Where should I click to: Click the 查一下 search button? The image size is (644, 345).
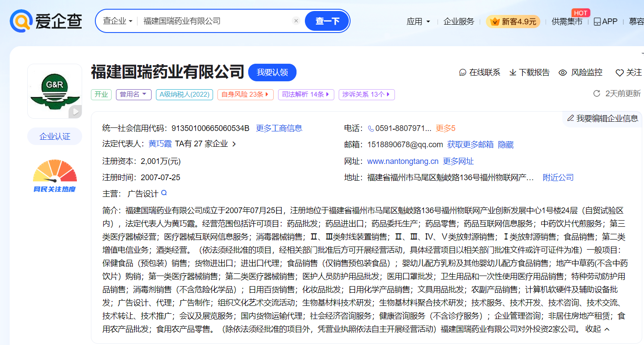(x=327, y=21)
